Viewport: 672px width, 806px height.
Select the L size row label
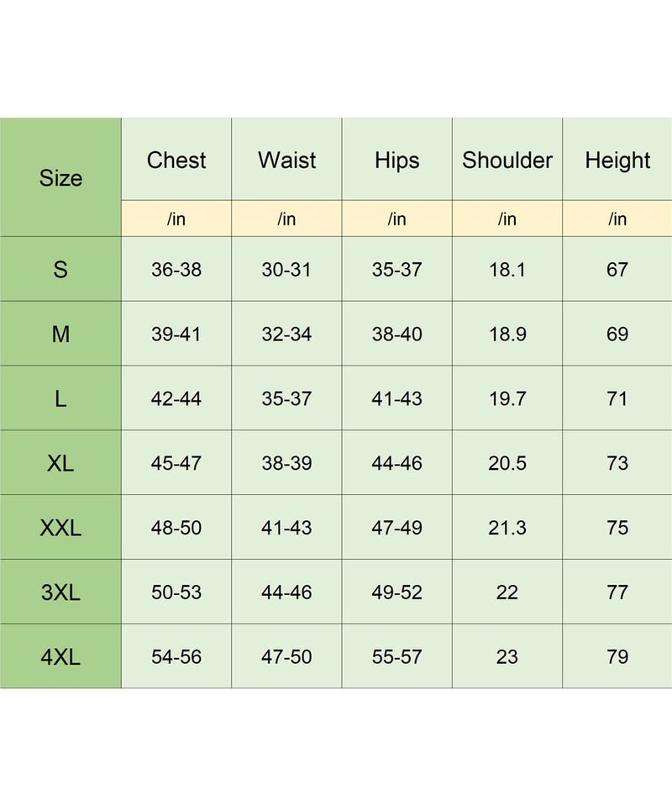point(60,399)
